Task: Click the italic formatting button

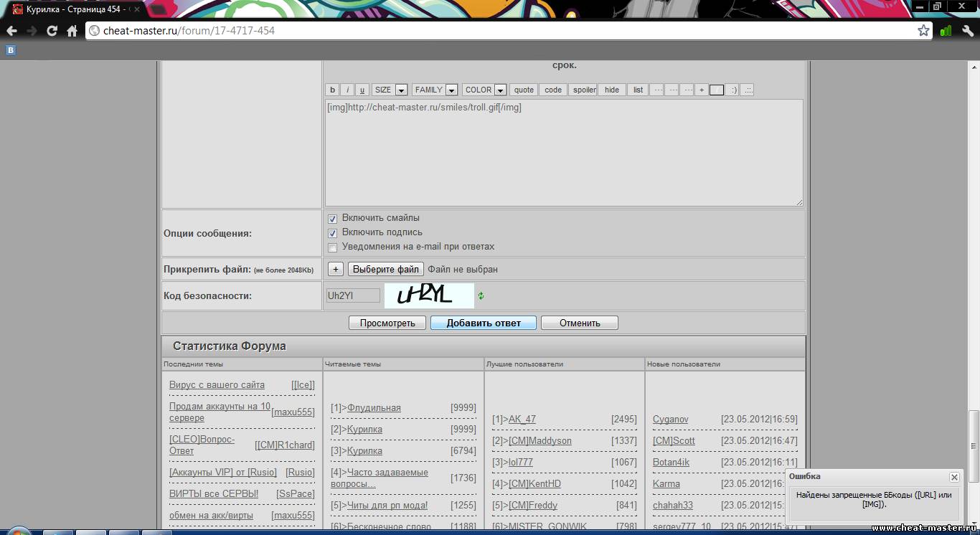Action: tap(347, 90)
